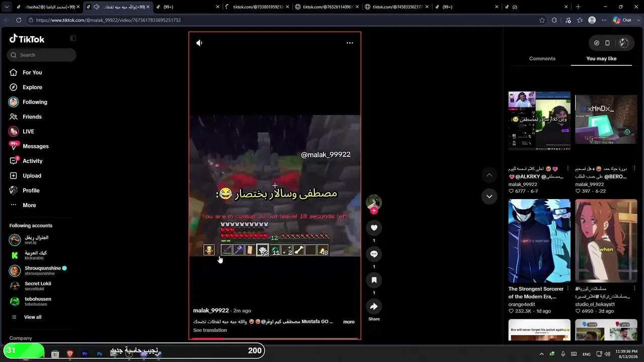Open the Strongest Sorcerer video thumbnail
This screenshot has height=362, width=644.
pyautogui.click(x=539, y=241)
